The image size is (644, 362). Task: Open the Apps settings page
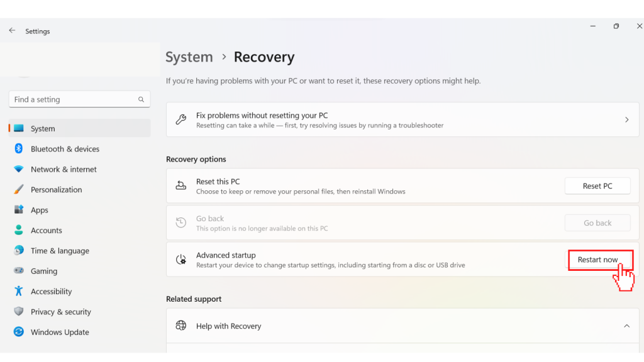[80, 210]
